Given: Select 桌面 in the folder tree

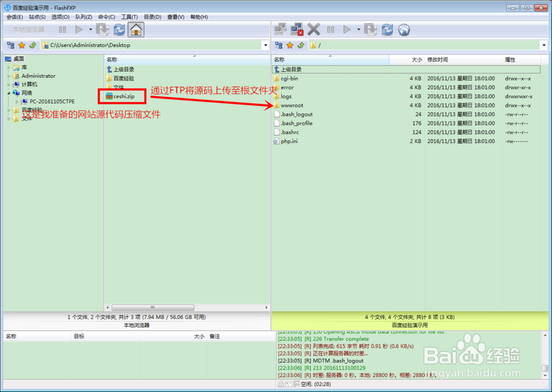Looking at the screenshot, I should click(19, 59).
